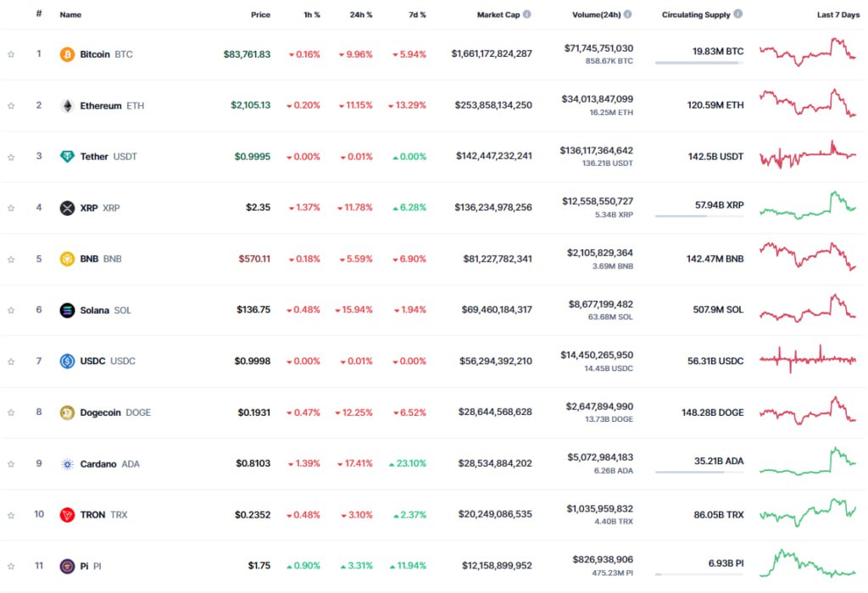868x593 pixels.
Task: Click the Circulating Supply info icon
Action: [738, 14]
